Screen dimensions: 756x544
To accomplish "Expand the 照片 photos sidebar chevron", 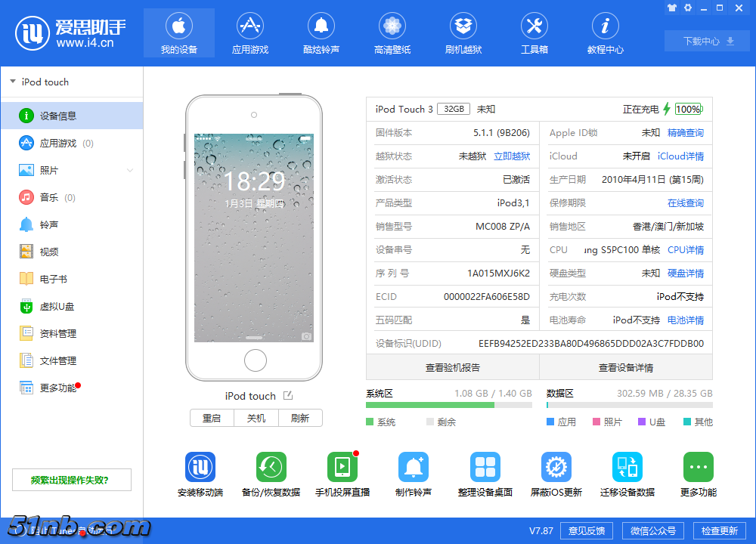I will [130, 171].
